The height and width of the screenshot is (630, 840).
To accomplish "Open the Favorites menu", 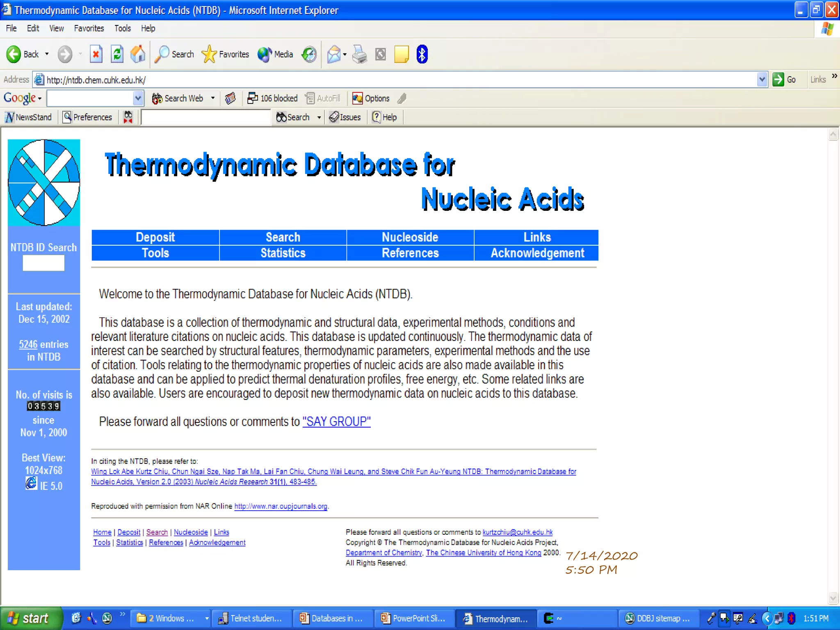I will (89, 28).
